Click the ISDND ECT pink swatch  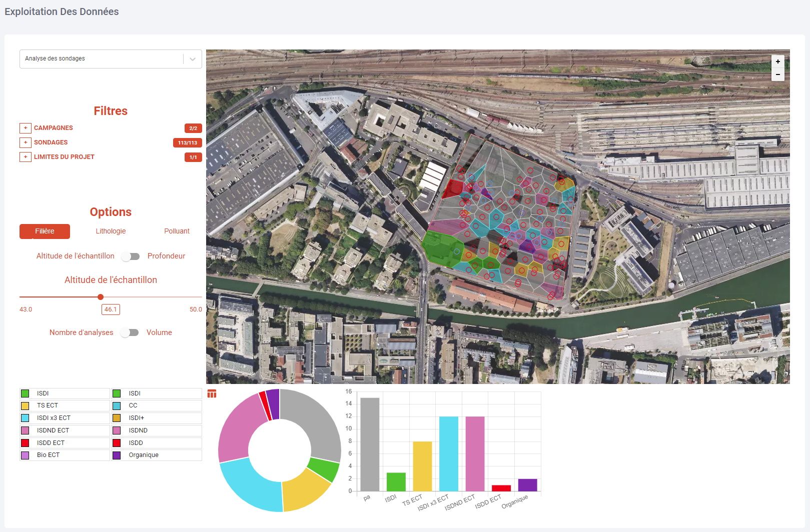pos(25,430)
